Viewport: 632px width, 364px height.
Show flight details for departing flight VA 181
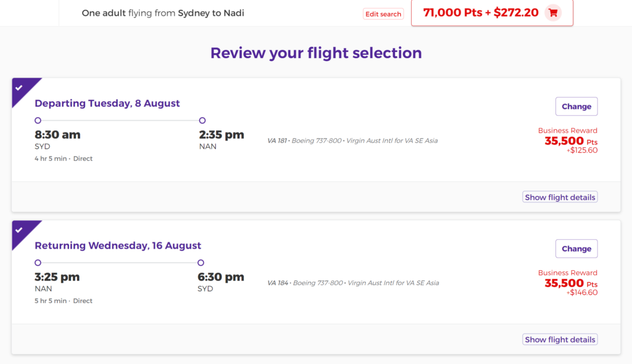560,197
